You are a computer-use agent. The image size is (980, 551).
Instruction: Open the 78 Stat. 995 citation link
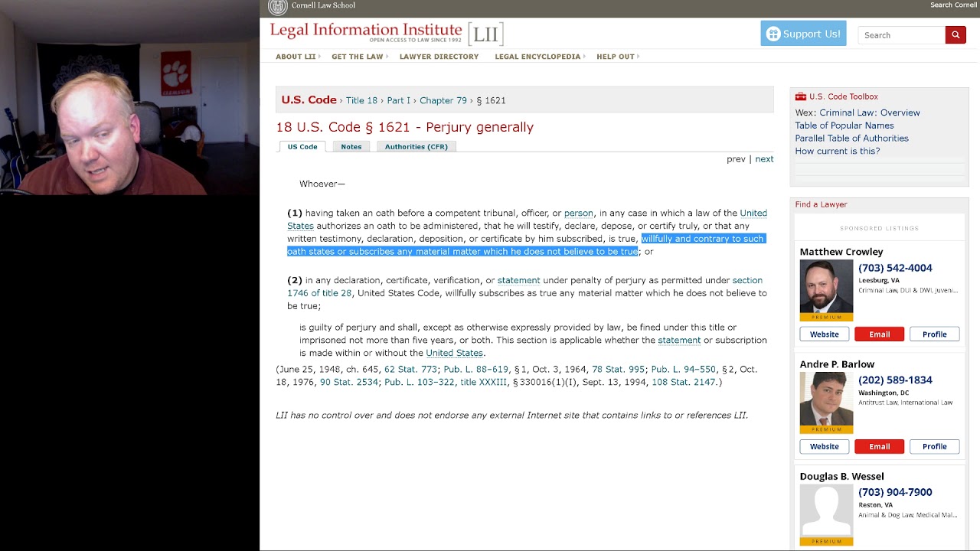[x=619, y=369]
